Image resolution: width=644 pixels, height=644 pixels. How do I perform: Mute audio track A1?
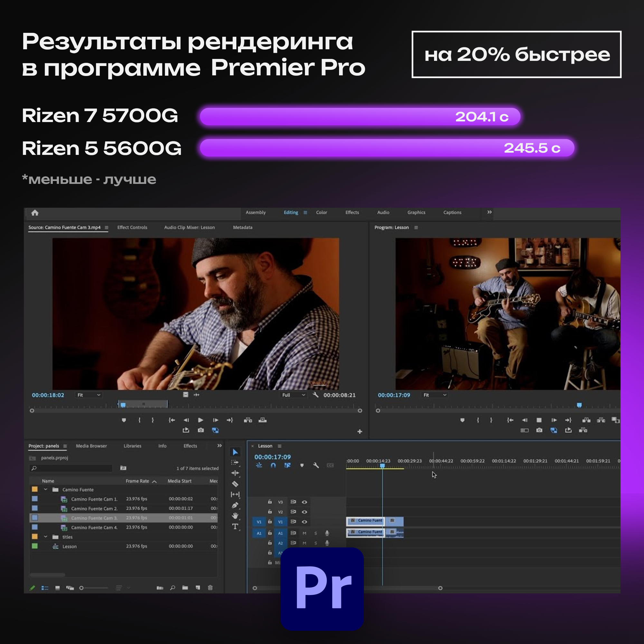point(304,533)
